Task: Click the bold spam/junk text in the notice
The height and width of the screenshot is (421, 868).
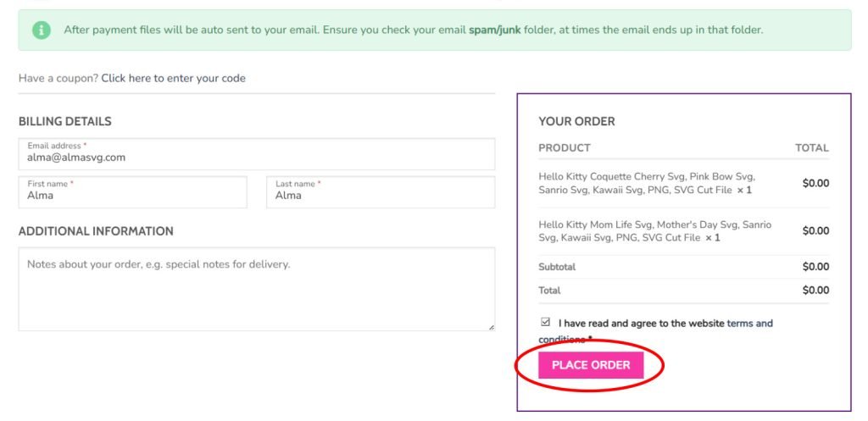Action: pyautogui.click(x=496, y=30)
